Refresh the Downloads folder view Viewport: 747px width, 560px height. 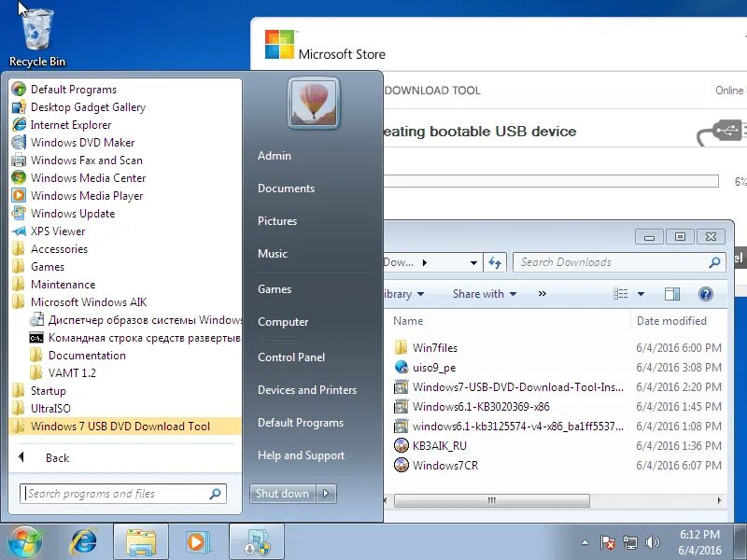tap(495, 262)
